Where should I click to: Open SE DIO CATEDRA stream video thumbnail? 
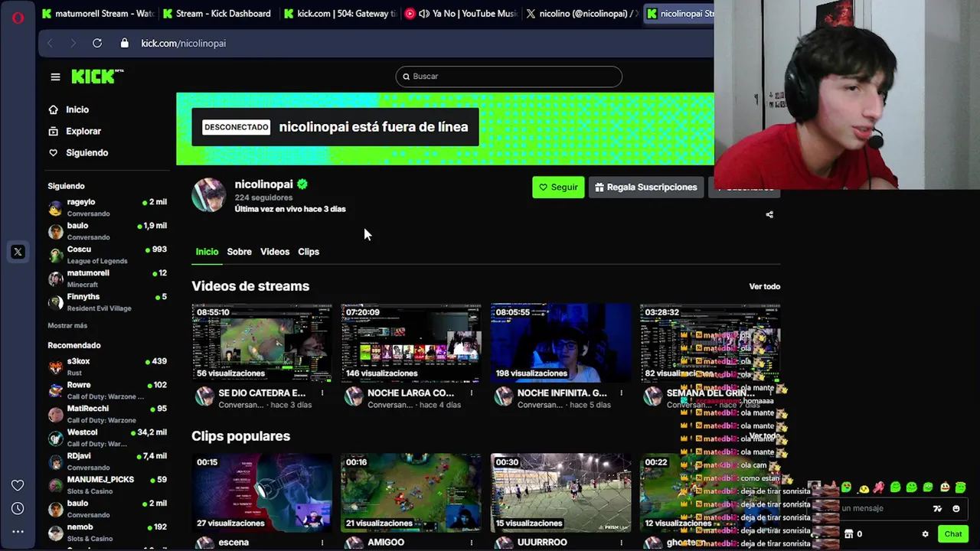(262, 343)
